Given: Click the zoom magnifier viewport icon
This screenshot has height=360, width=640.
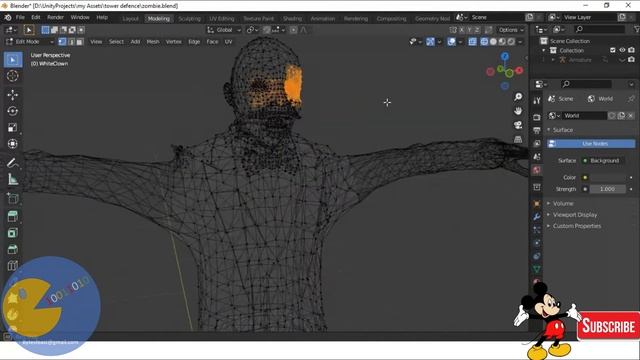Looking at the screenshot, I should pyautogui.click(x=518, y=97).
